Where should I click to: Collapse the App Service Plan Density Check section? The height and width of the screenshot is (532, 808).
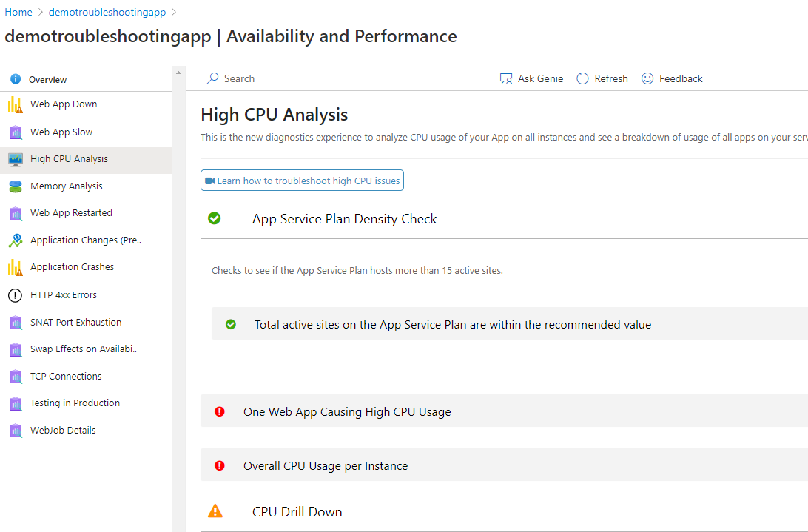[x=344, y=218]
